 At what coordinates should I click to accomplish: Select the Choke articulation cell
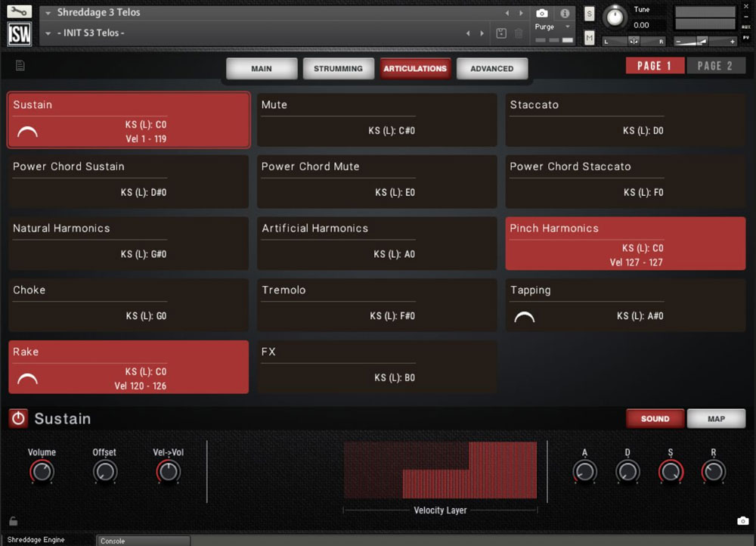click(x=129, y=306)
